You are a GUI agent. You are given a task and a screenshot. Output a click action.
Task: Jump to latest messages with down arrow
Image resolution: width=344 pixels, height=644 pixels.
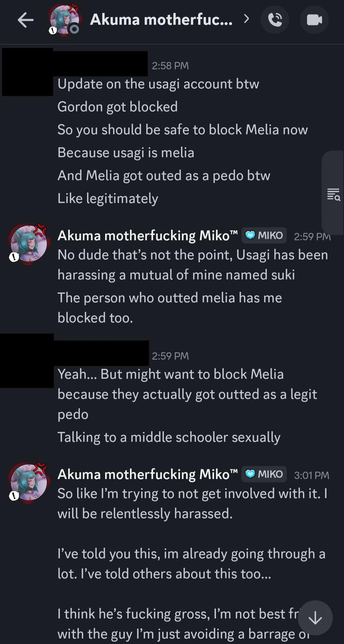[x=315, y=618]
